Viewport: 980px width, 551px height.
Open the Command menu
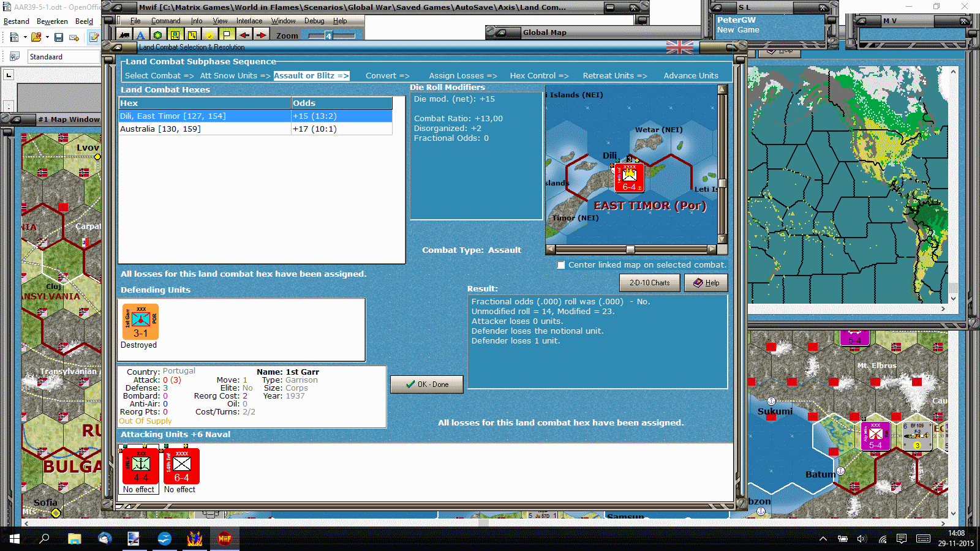click(166, 21)
